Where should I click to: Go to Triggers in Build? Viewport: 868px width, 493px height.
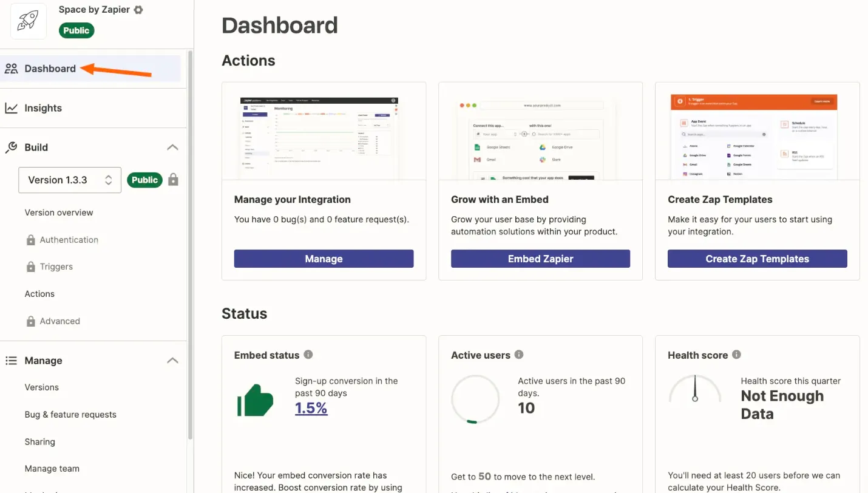click(56, 267)
